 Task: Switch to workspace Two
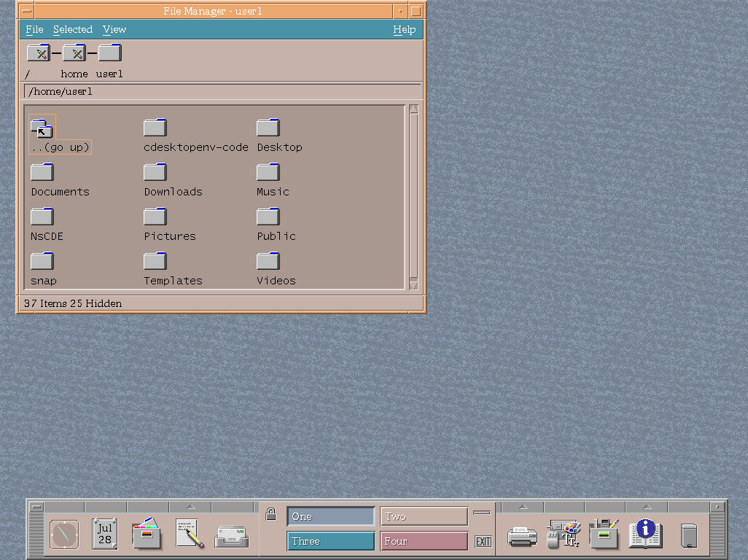tap(423, 516)
